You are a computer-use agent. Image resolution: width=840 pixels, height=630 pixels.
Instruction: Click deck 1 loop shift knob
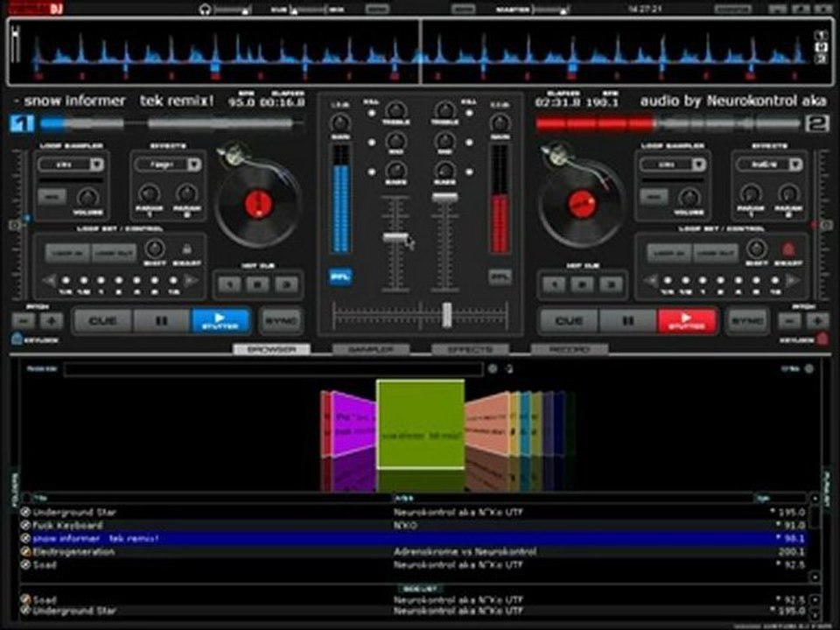(155, 248)
